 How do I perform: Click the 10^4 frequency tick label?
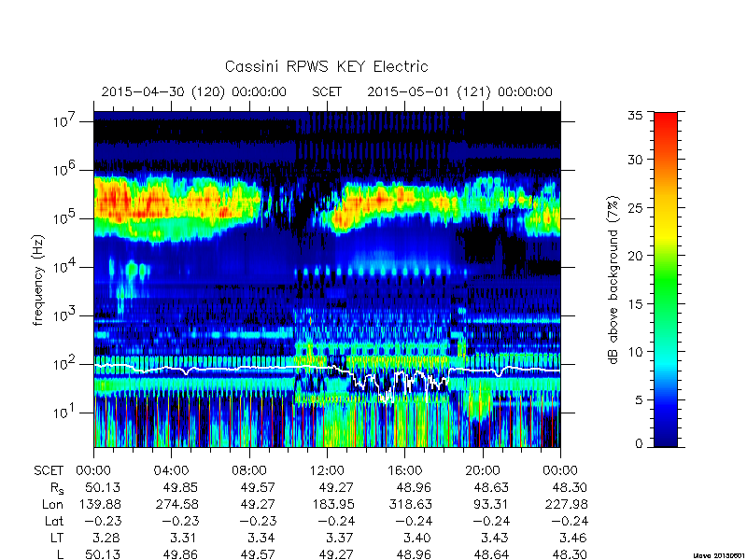(64, 267)
